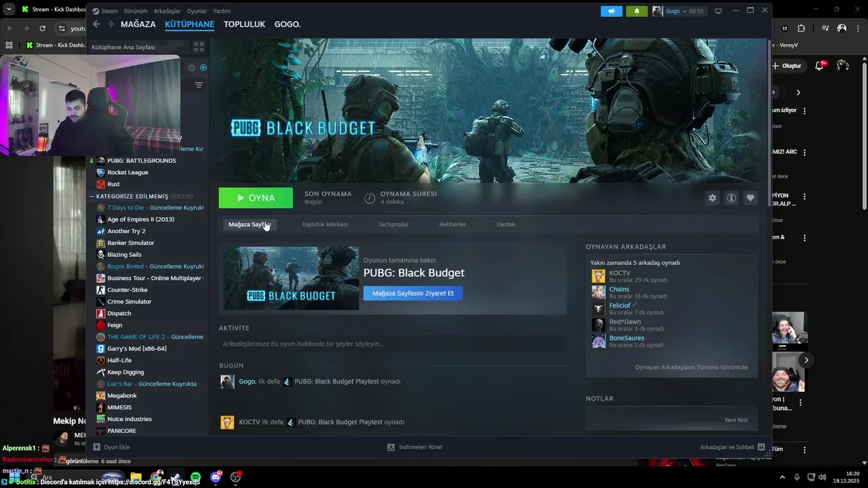Click the Gogo. link in today's activity
Image resolution: width=868 pixels, height=488 pixels.
[x=248, y=382]
